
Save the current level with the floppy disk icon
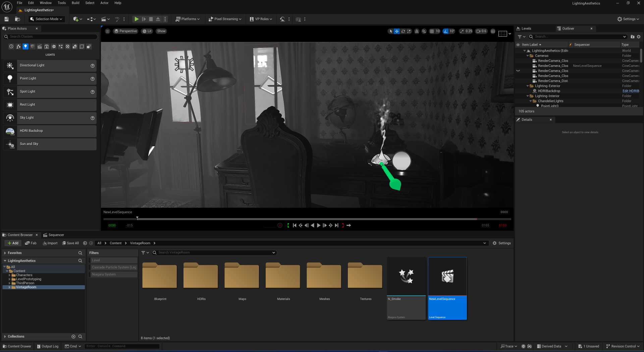[6, 19]
